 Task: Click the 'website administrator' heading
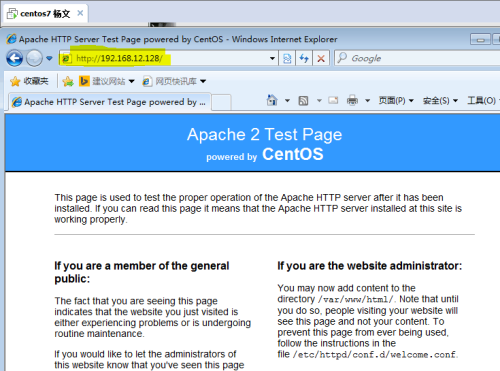pyautogui.click(x=370, y=266)
